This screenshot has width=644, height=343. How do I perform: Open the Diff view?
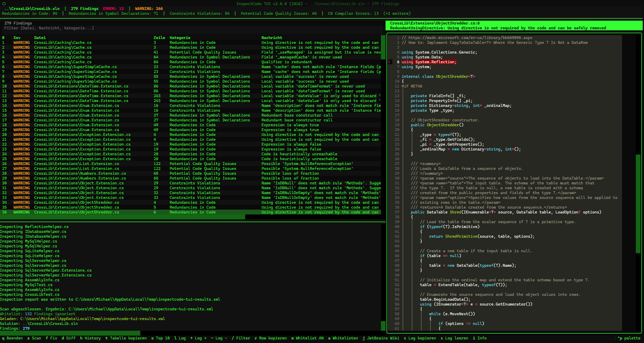68,338
